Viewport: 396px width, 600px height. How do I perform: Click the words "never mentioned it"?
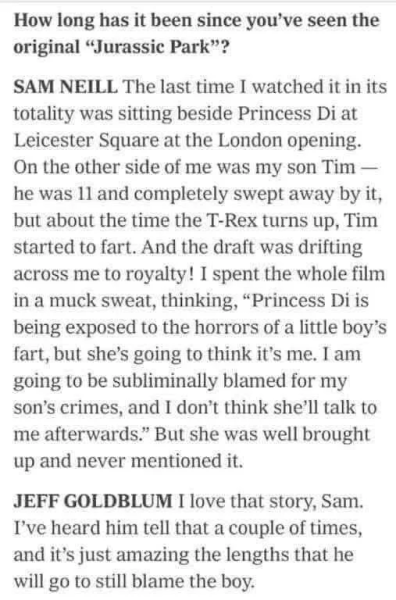pyautogui.click(x=159, y=461)
